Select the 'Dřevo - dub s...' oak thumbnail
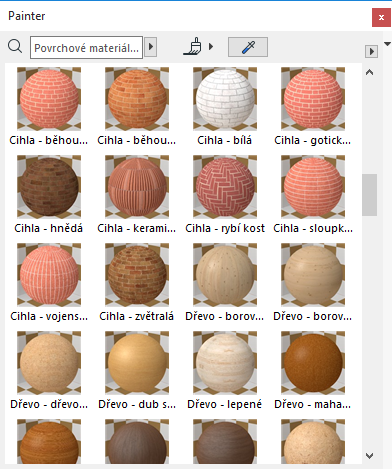 pyautogui.click(x=137, y=363)
